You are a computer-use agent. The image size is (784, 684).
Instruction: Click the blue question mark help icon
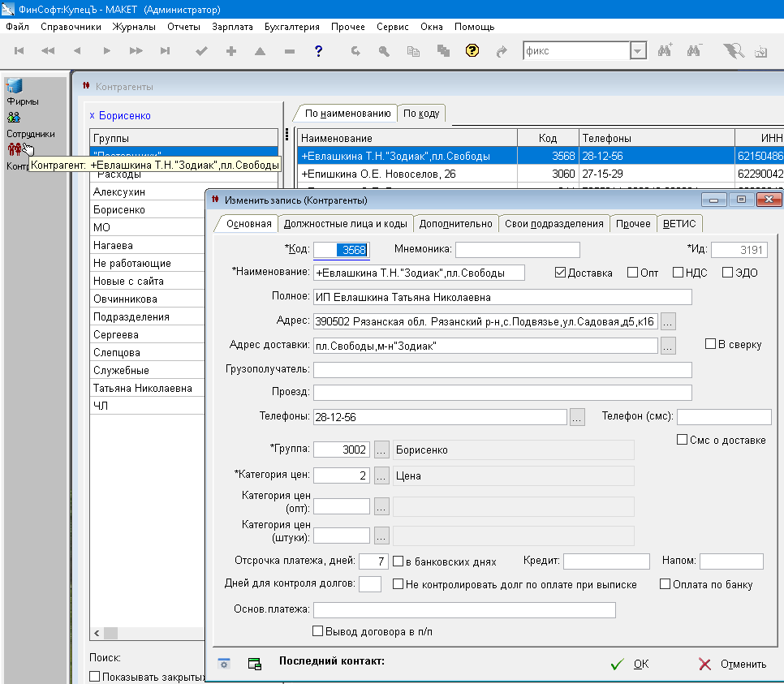tap(319, 51)
